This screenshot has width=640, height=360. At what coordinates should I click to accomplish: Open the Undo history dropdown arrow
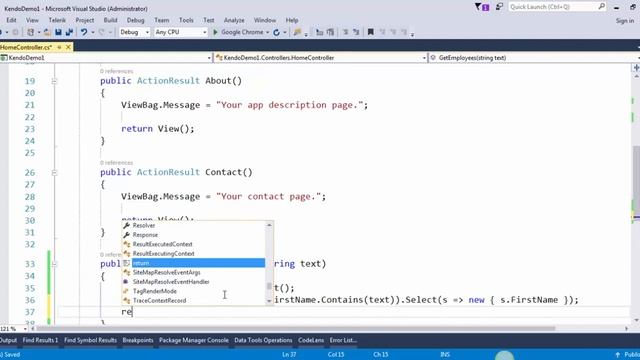(x=93, y=32)
